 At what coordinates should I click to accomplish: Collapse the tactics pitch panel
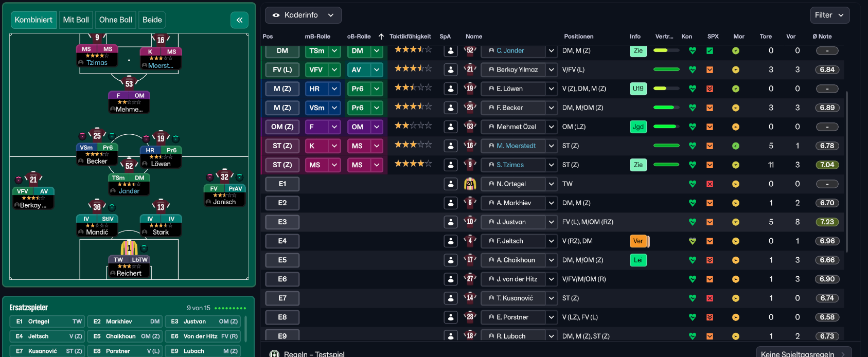click(239, 20)
